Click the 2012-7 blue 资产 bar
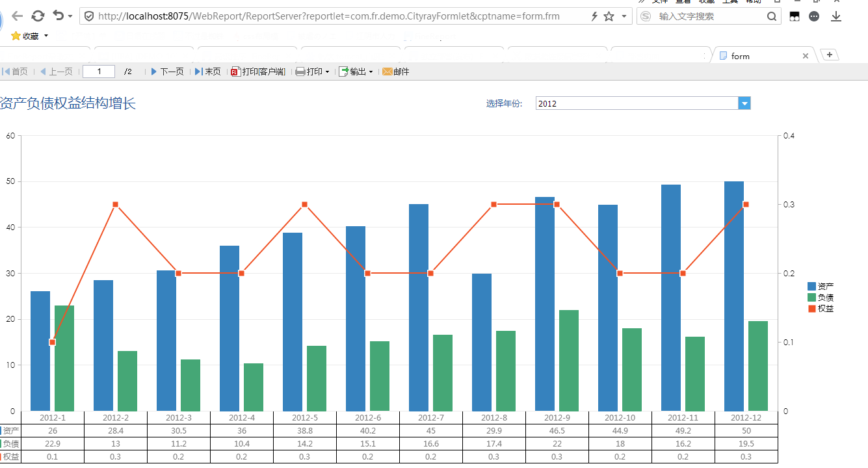This screenshot has width=868, height=468. click(419, 307)
